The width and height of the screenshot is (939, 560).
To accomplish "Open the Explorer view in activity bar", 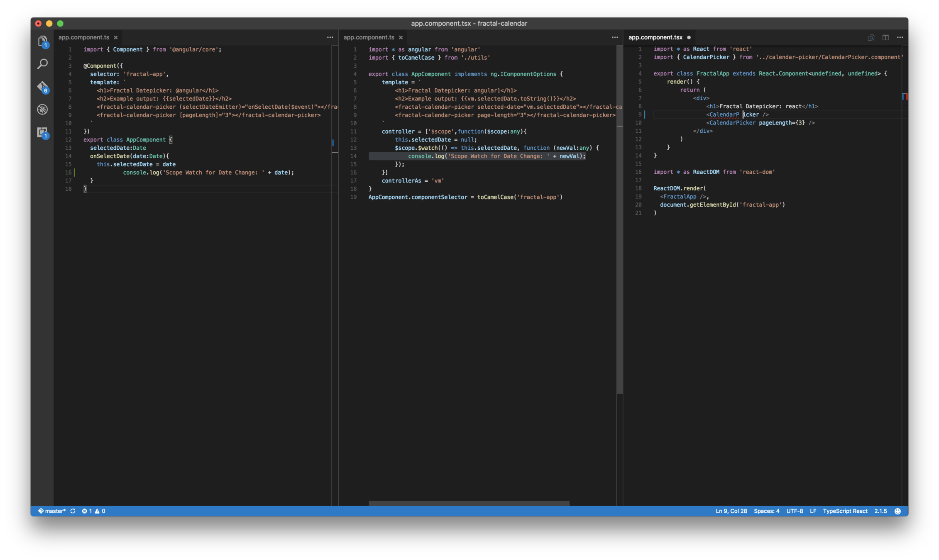I will (42, 41).
